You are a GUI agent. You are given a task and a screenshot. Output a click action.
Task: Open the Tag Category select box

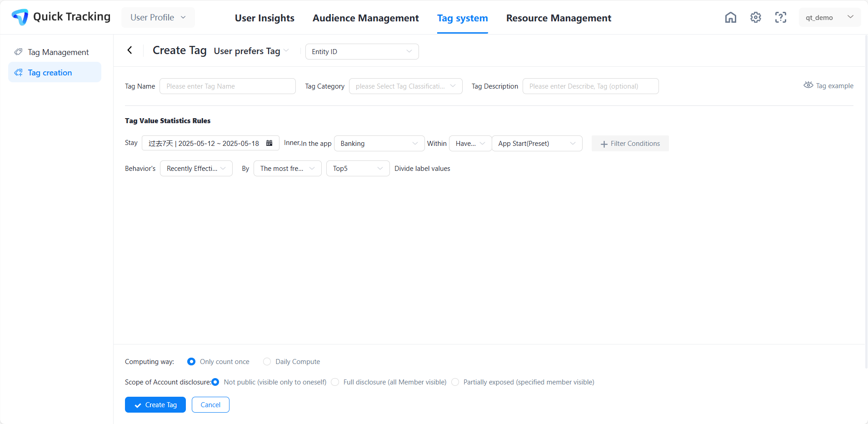tap(406, 86)
